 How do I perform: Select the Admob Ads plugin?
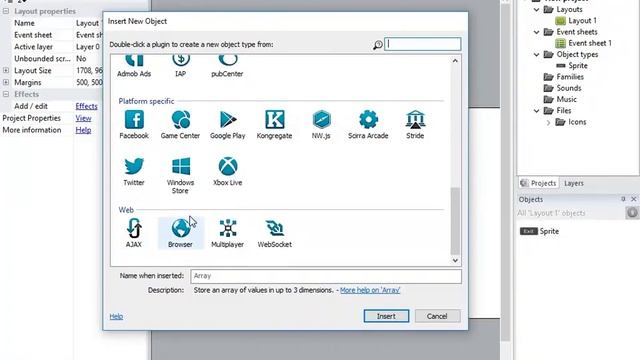[134, 66]
